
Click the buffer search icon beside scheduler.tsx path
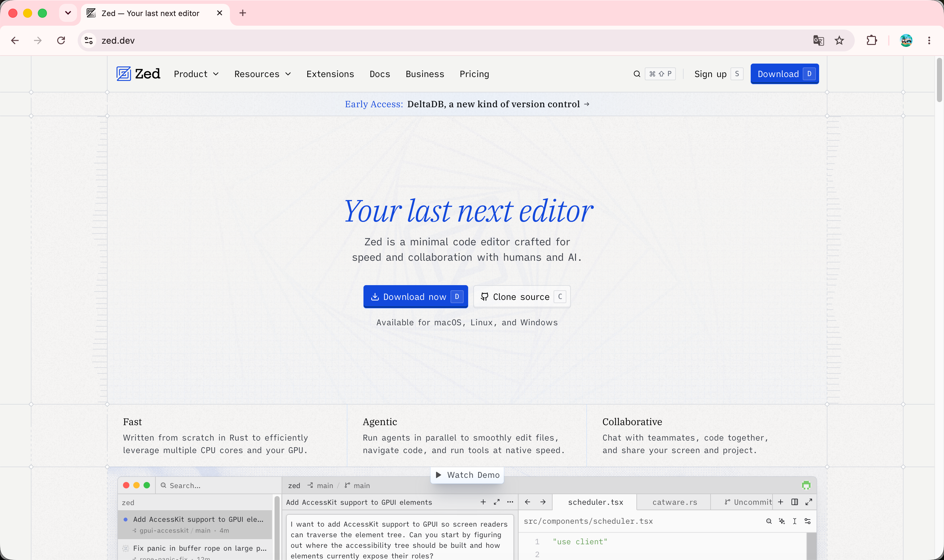click(769, 521)
